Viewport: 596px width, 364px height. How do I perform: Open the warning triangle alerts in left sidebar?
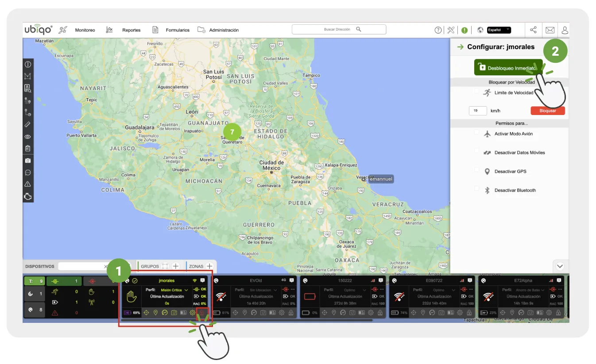(x=28, y=184)
